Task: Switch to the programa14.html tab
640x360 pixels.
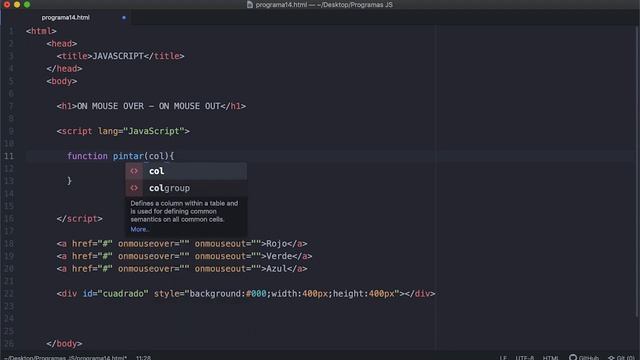Action: pos(65,18)
